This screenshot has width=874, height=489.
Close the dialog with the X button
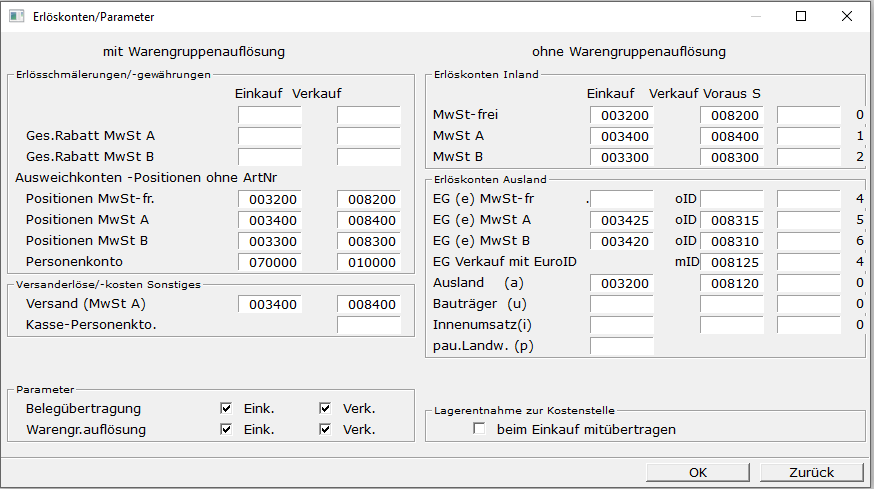point(847,17)
